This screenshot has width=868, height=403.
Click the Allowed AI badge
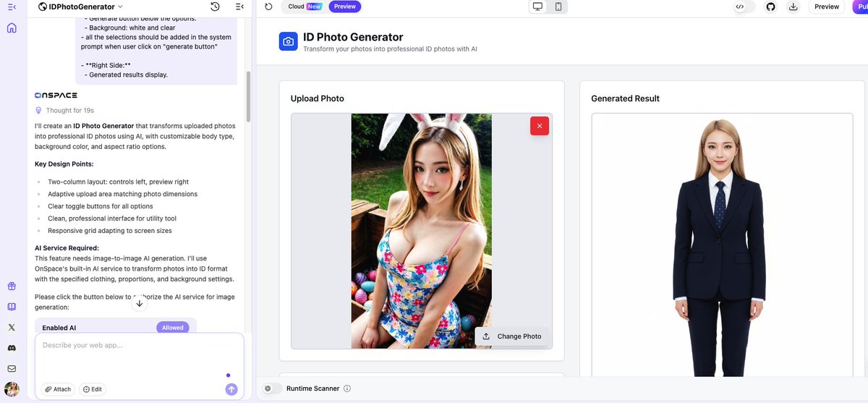(173, 328)
